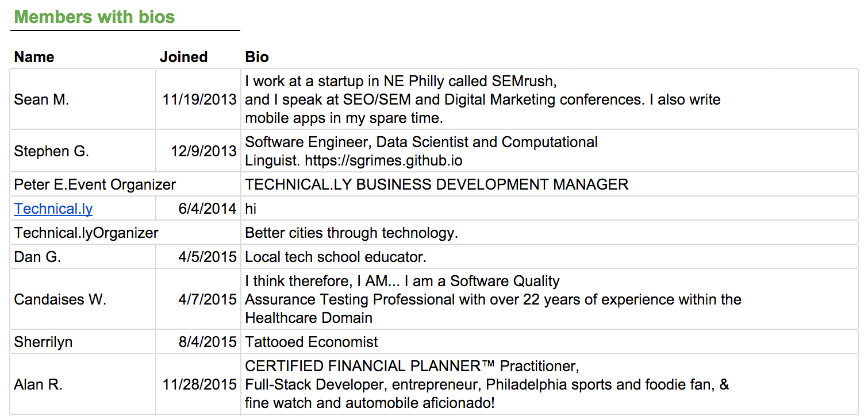The height and width of the screenshot is (416, 868).
Task: Click the Tattooed Economist bio cell
Action: pyautogui.click(x=550, y=342)
